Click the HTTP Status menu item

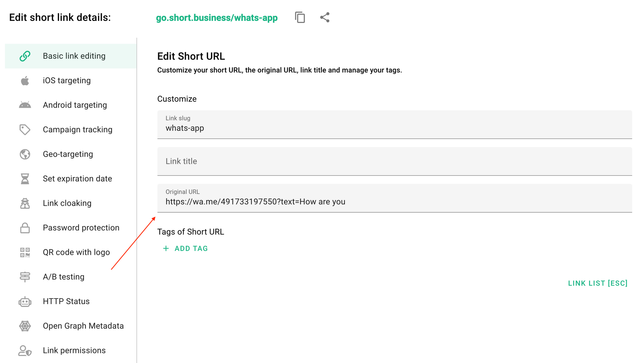[x=66, y=302]
